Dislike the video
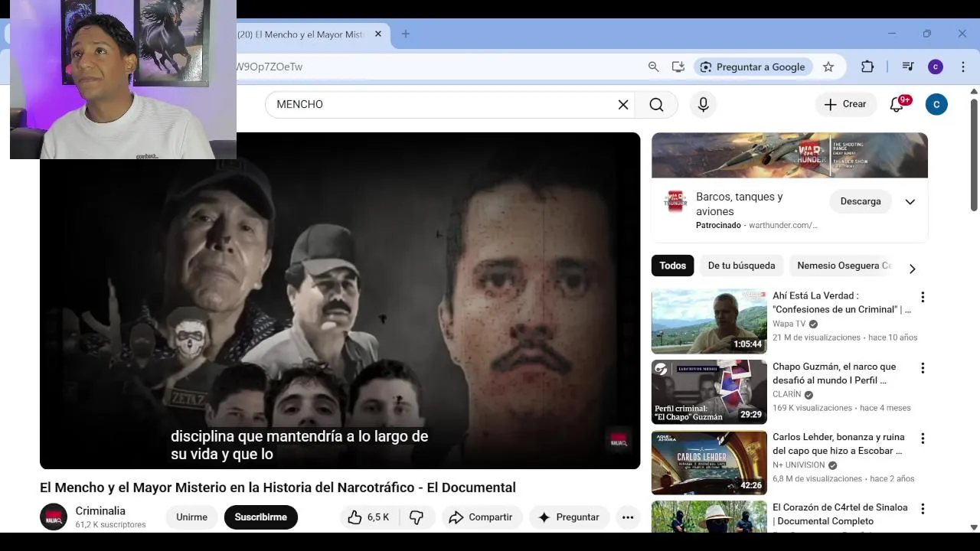This screenshot has height=551, width=980. tap(416, 517)
